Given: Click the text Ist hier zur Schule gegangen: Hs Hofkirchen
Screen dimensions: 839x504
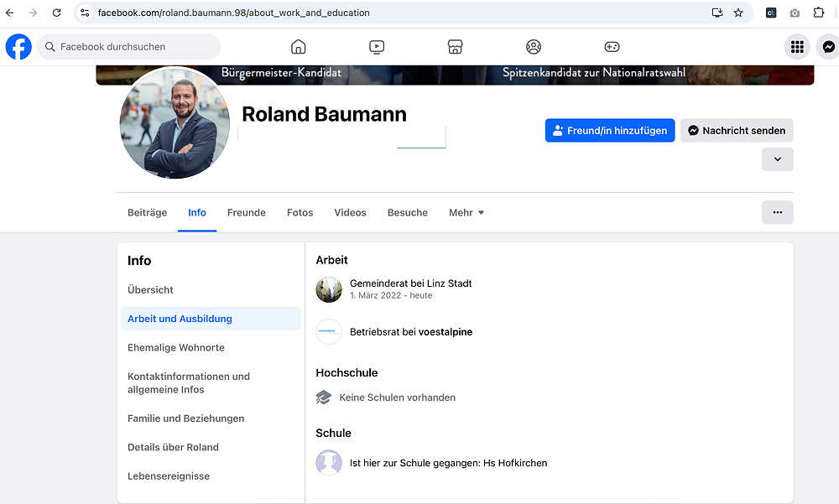Looking at the screenshot, I should pos(448,463).
